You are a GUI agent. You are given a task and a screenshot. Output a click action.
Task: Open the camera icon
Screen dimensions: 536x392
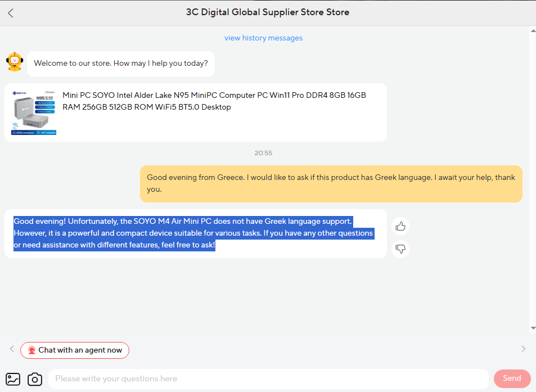35,379
